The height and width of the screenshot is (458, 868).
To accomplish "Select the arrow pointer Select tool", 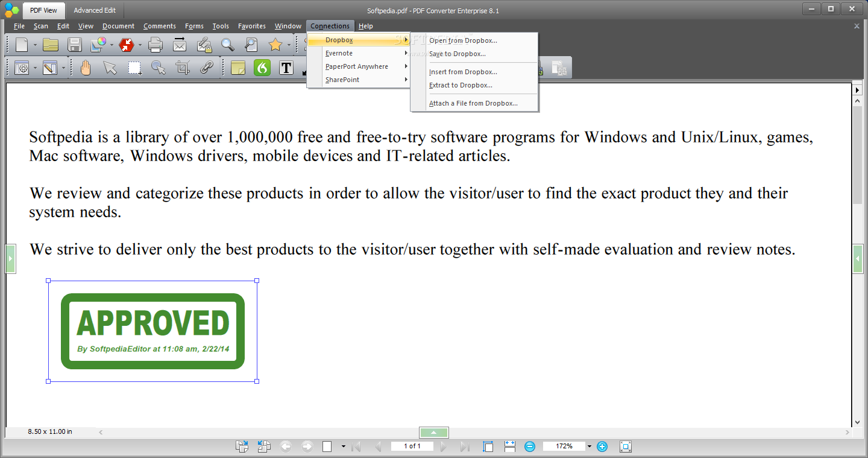I will point(110,68).
